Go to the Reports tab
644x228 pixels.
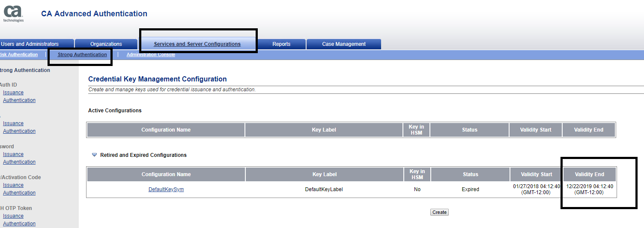click(x=281, y=44)
